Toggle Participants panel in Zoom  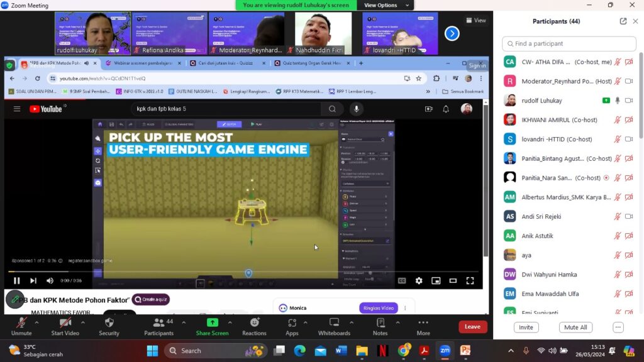(x=159, y=327)
